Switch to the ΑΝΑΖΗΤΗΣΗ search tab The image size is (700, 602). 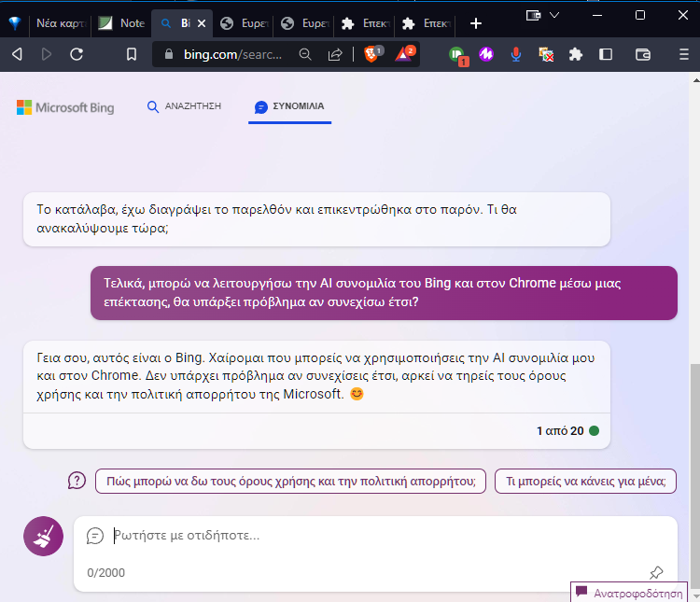(184, 106)
